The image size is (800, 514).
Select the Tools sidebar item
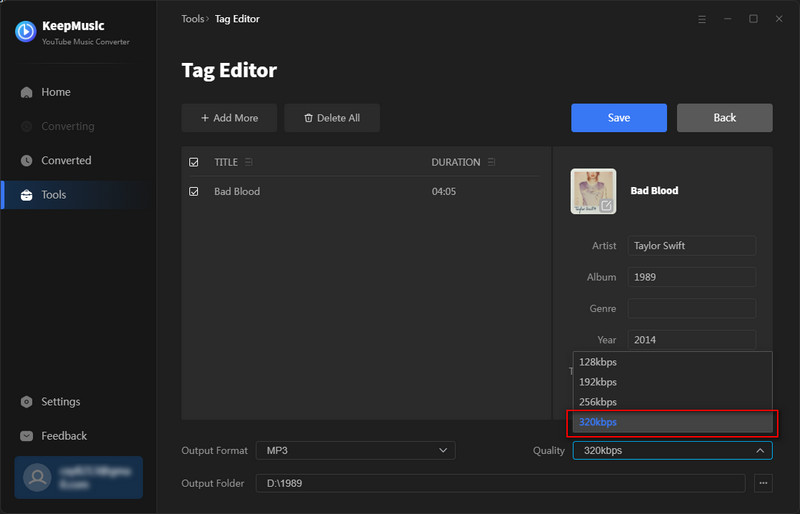(x=77, y=194)
